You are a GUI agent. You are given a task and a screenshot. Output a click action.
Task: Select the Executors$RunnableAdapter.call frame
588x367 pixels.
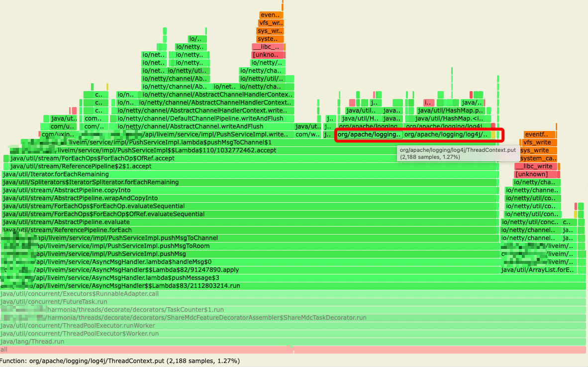click(294, 294)
